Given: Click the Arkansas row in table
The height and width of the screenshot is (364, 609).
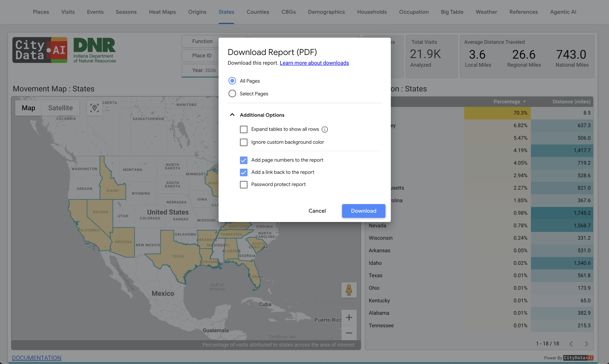Looking at the screenshot, I should click(479, 250).
